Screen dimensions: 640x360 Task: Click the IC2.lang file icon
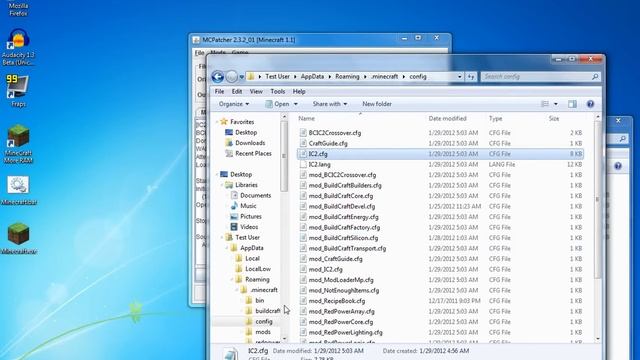tap(303, 164)
